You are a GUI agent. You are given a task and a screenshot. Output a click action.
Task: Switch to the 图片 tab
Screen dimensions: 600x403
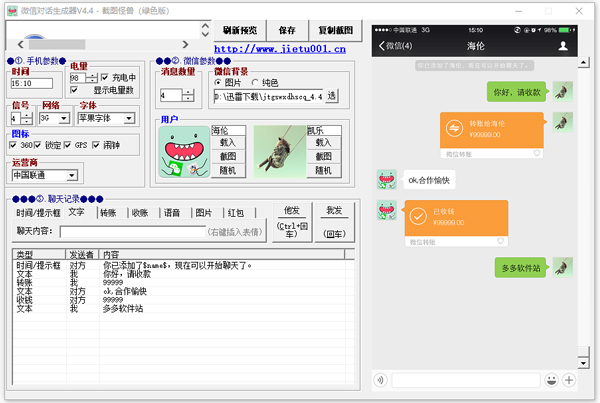[x=204, y=213]
